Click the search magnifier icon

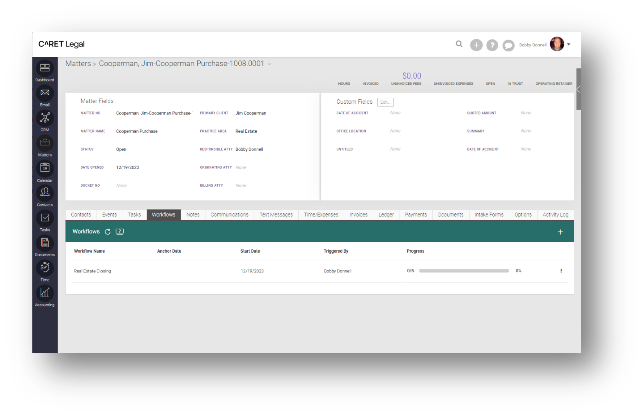(x=459, y=45)
